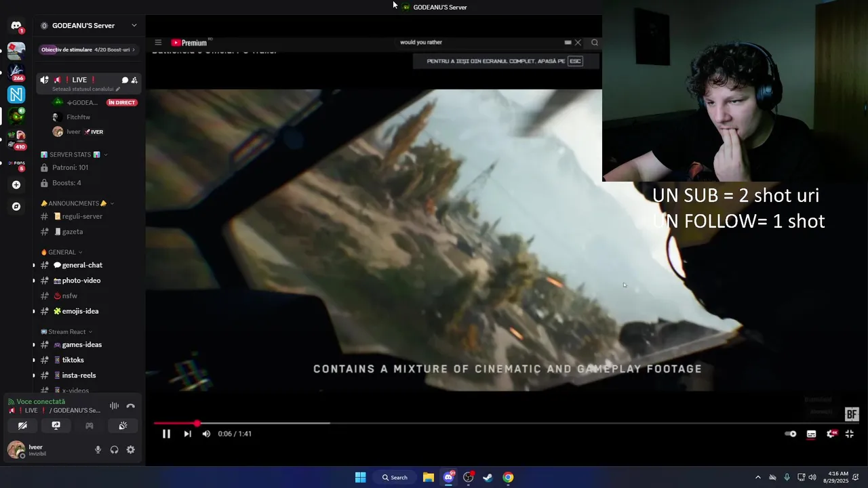The height and width of the screenshot is (488, 868).
Task: Start an activity with the game controller icon
Action: coord(89,426)
